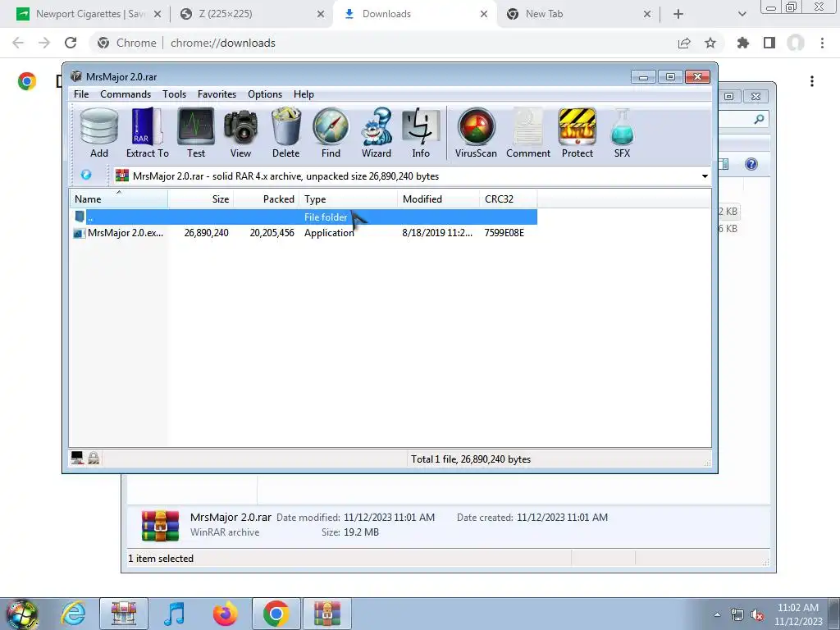Click the network tray icon

737,615
